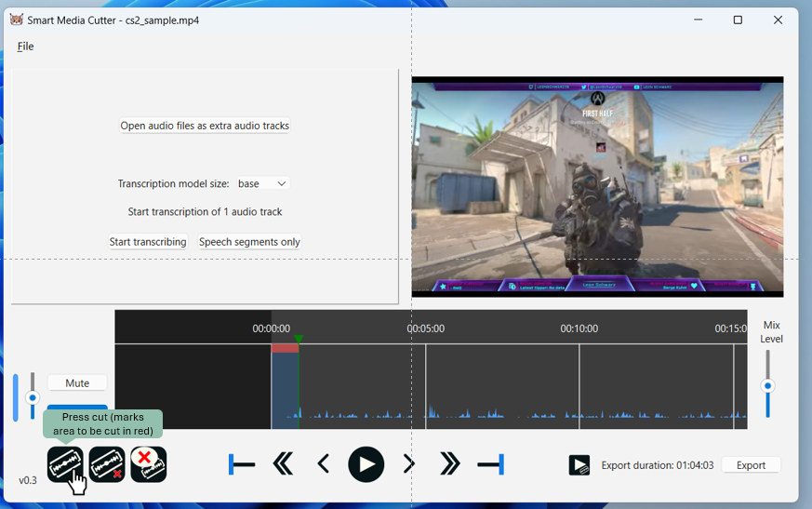Viewport: 812px width, 509px height.
Task: Jump to the end of the timeline
Action: coord(490,464)
